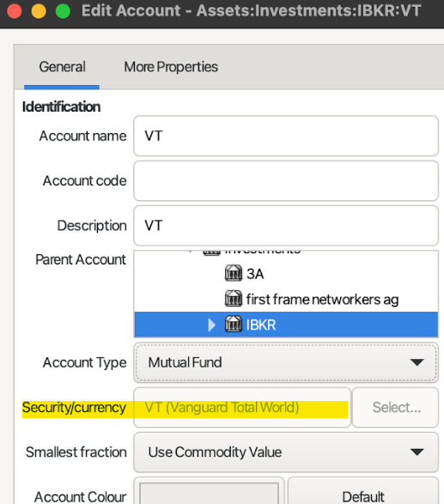The height and width of the screenshot is (504, 444).
Task: Click the Description text field
Action: [x=286, y=226]
